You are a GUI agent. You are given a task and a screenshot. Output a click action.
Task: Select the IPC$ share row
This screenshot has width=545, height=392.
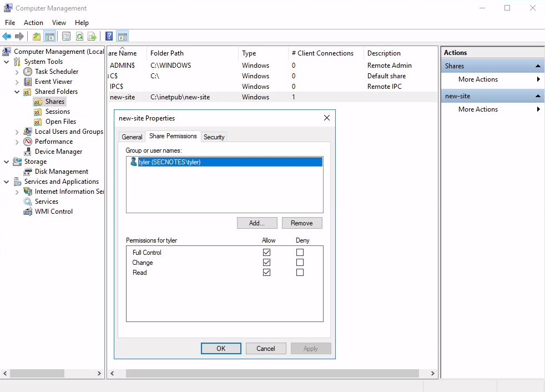tap(272, 87)
